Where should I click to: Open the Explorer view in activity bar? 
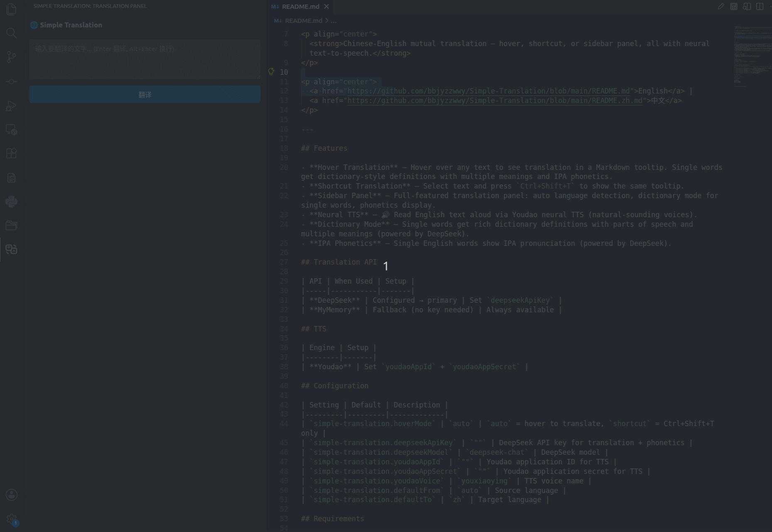(x=12, y=9)
